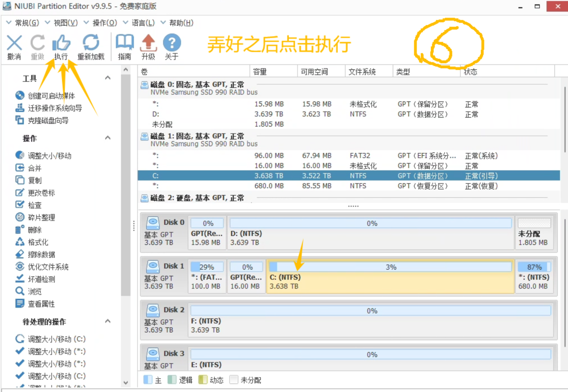Collapse the 工具 tools section
This screenshot has height=392, width=568.
click(x=108, y=78)
